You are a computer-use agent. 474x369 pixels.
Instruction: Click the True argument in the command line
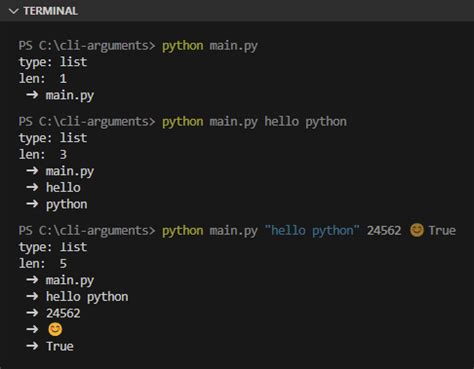tap(442, 230)
